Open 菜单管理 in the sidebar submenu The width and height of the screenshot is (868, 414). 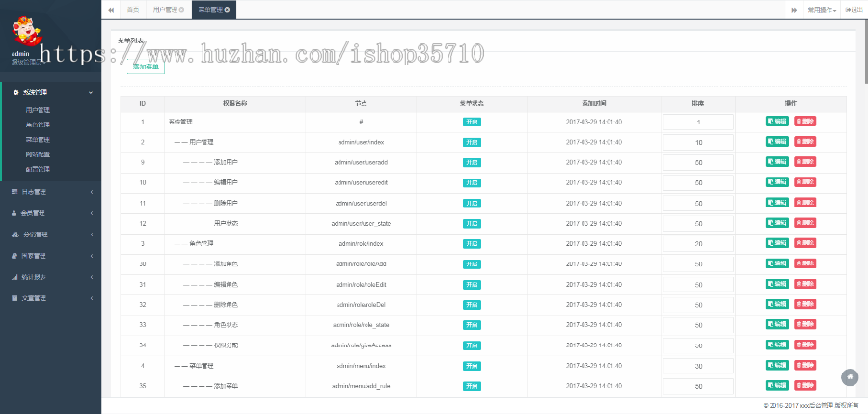(x=38, y=140)
